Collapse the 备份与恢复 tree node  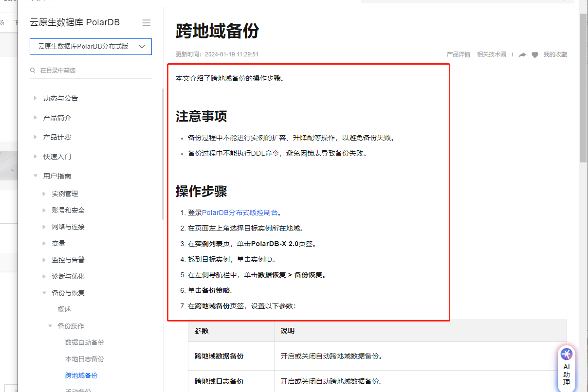(x=44, y=293)
